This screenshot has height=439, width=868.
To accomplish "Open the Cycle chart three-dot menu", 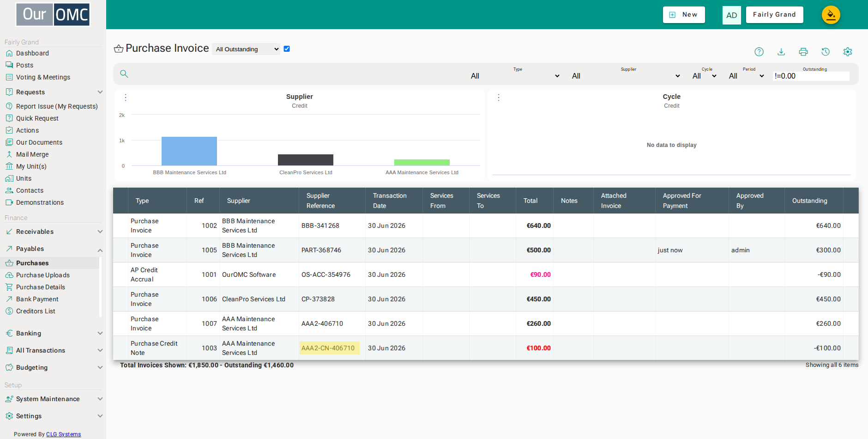I will 499,98.
